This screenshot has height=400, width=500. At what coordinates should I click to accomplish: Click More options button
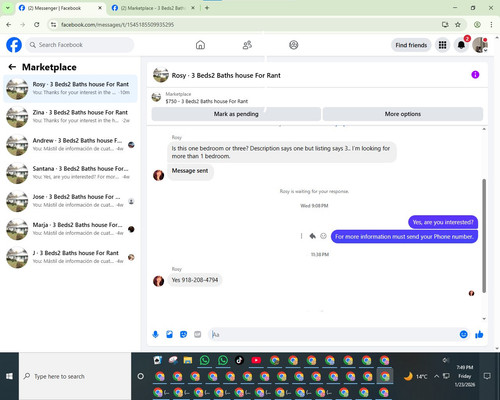click(x=403, y=114)
